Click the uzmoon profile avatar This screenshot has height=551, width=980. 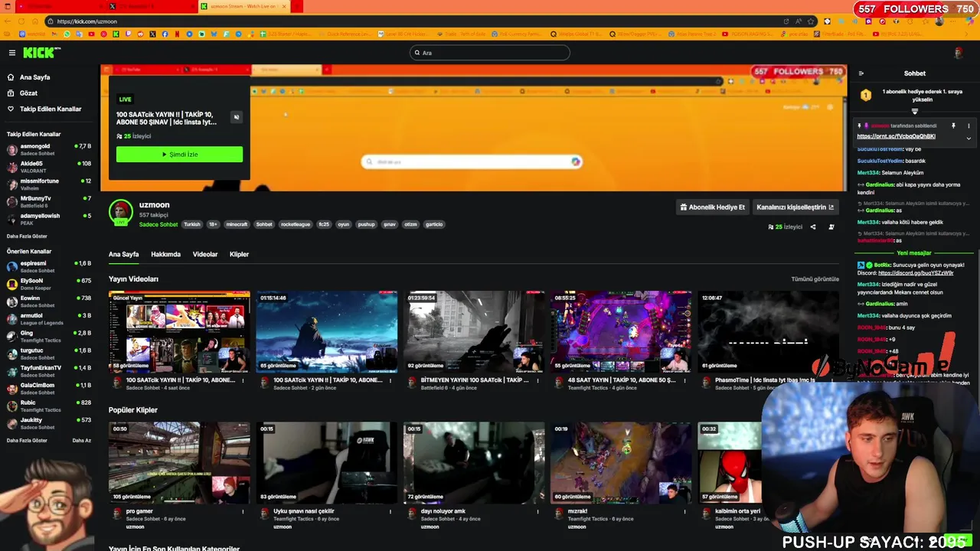pos(121,212)
